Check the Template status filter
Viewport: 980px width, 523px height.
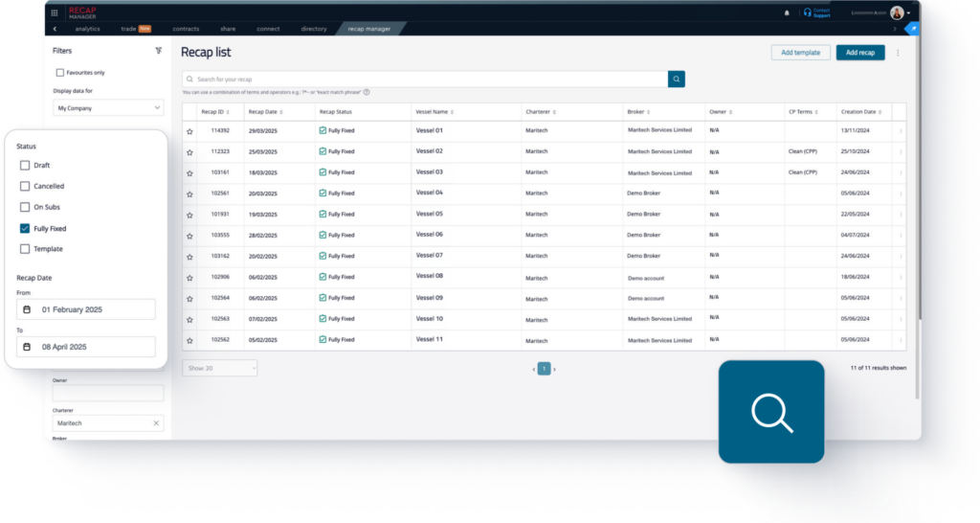pyautogui.click(x=25, y=248)
